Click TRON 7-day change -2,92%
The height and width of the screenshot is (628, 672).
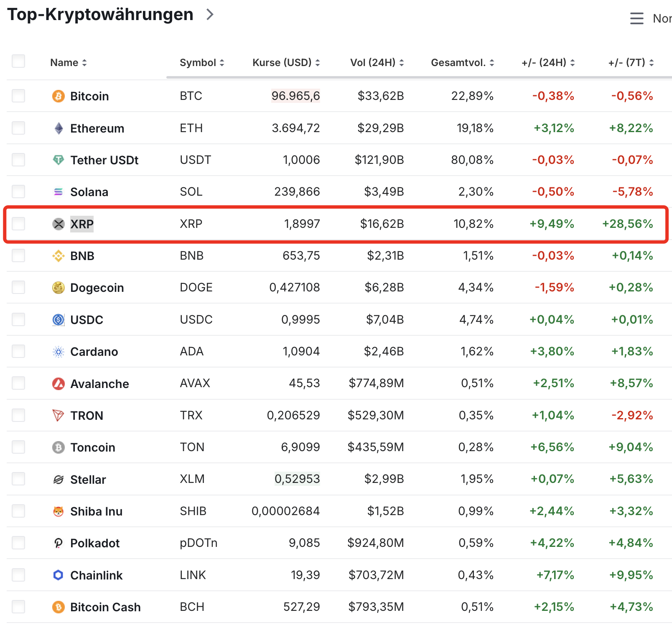tap(632, 415)
